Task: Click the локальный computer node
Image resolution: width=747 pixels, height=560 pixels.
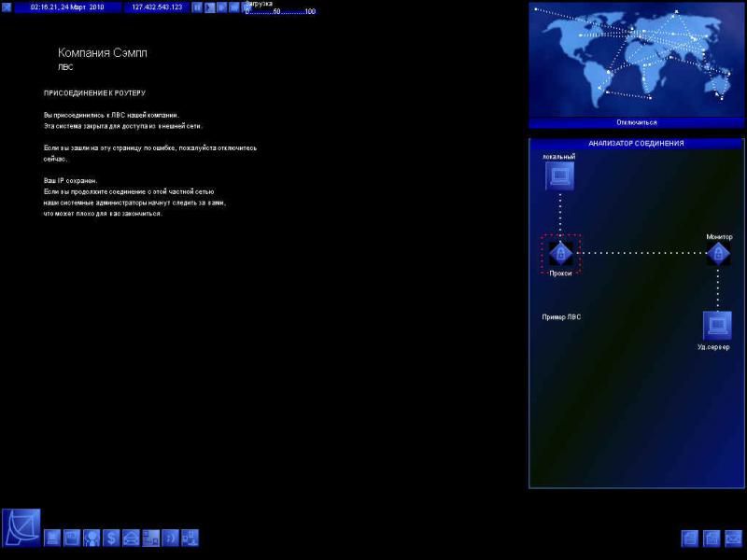Action: (559, 175)
